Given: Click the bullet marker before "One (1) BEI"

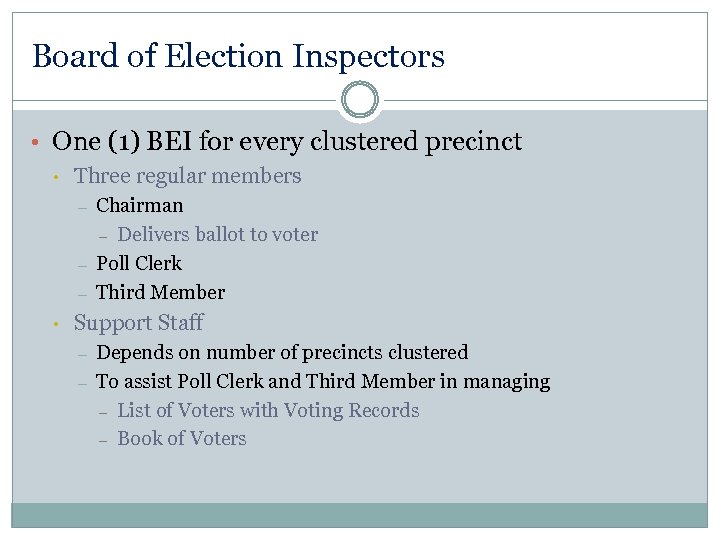Looking at the screenshot, I should point(36,142).
